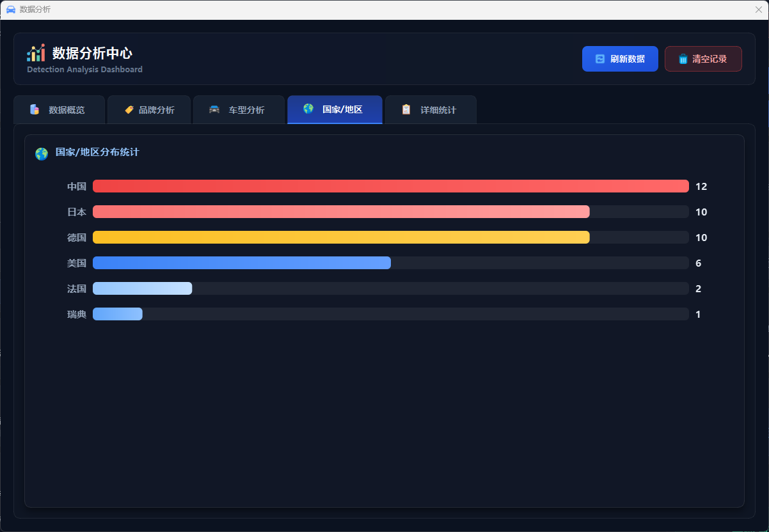Image resolution: width=769 pixels, height=532 pixels.
Task: Click the car icon on 车型分析 tab
Action: (x=214, y=109)
